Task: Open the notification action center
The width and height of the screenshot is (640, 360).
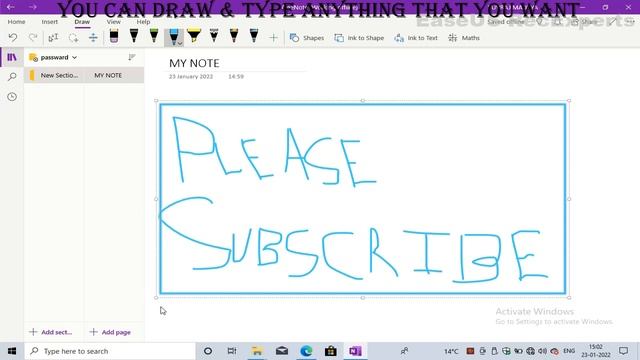Action: pos(623,351)
